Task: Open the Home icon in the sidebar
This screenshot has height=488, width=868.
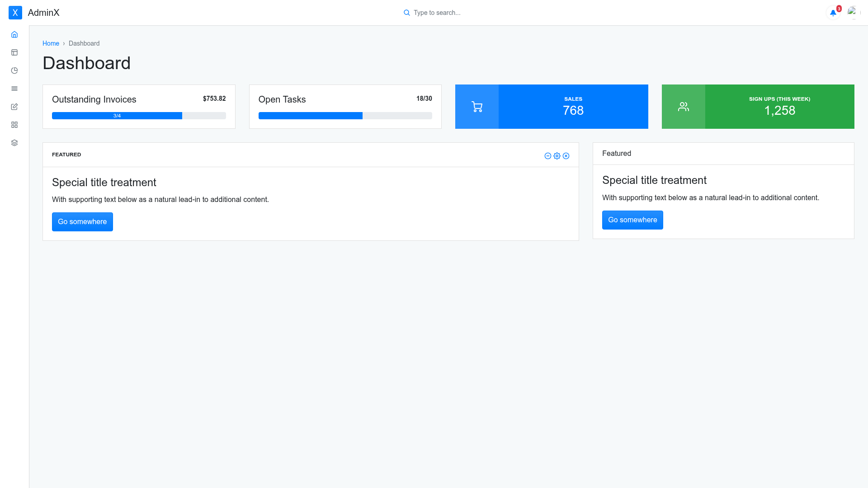Action: [14, 34]
